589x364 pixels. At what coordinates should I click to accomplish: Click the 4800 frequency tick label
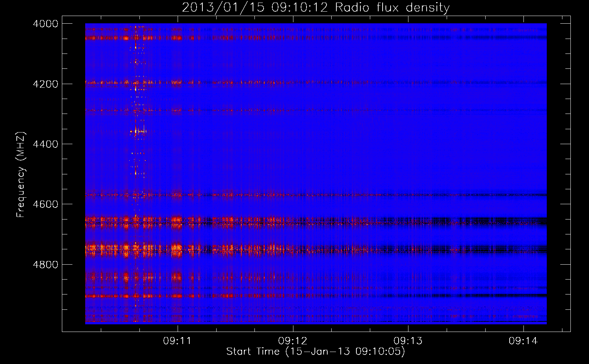click(45, 265)
